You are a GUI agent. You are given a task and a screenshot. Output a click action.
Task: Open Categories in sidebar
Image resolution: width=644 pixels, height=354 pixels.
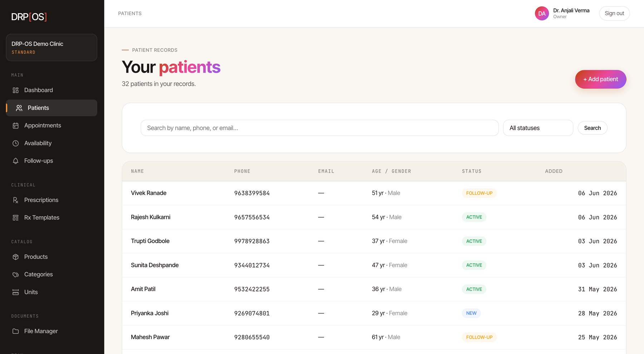click(52, 274)
